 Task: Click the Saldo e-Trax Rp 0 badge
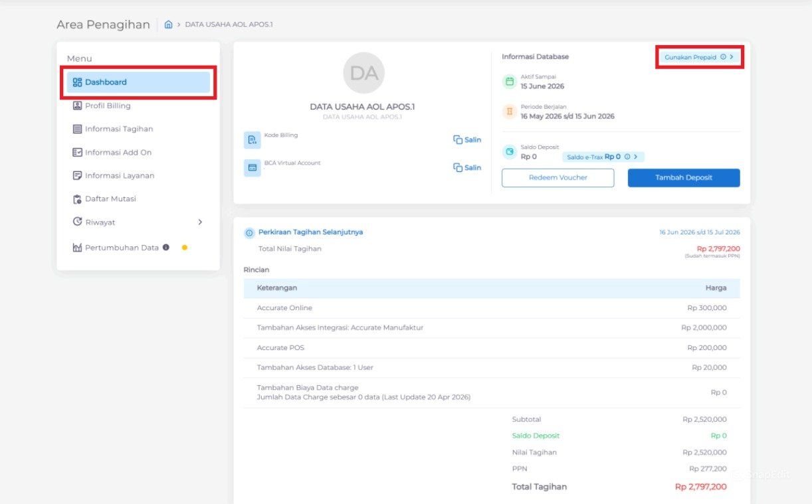pyautogui.click(x=603, y=157)
